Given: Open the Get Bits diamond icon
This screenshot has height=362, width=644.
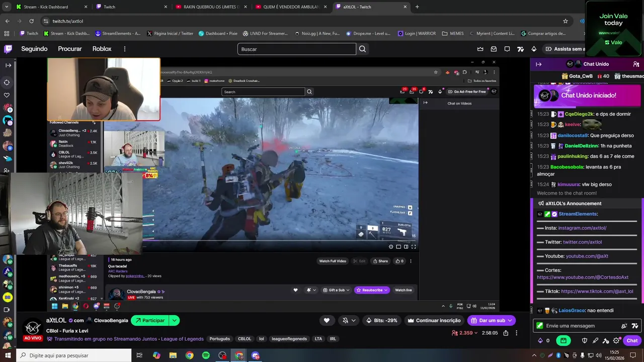Looking at the screenshot, I should (534, 49).
